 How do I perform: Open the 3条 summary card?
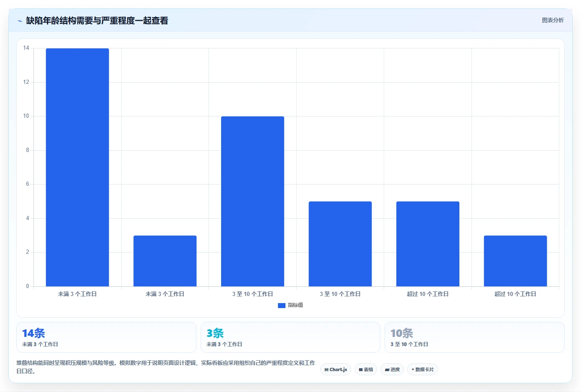(x=290, y=337)
